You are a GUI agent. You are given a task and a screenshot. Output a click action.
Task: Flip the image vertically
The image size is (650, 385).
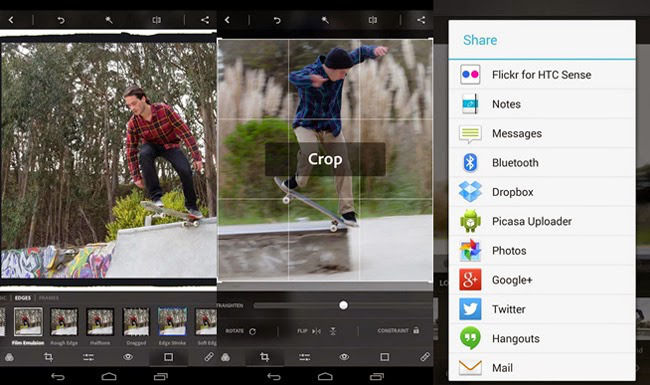(x=333, y=331)
